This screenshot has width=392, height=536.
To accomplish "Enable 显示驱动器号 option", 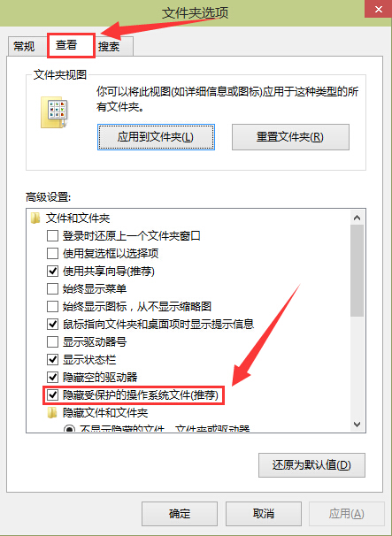I will click(x=52, y=341).
